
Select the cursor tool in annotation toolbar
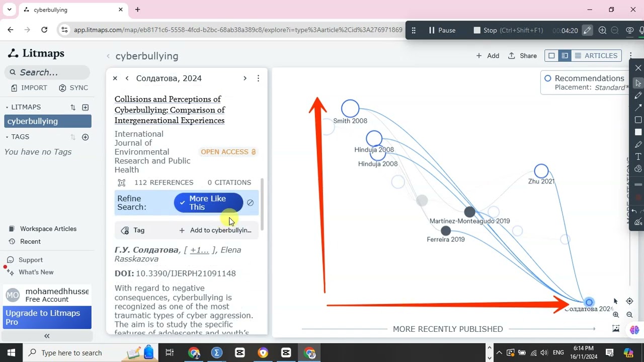pos(638,83)
